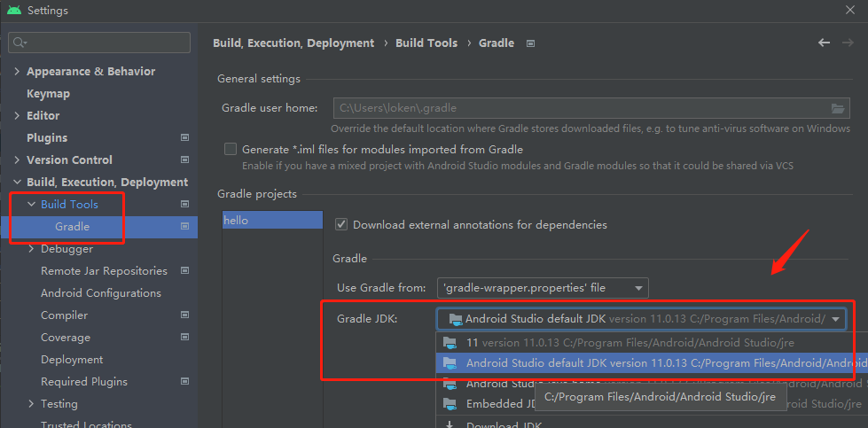Open the Use Gradle from dropdown

(x=543, y=288)
